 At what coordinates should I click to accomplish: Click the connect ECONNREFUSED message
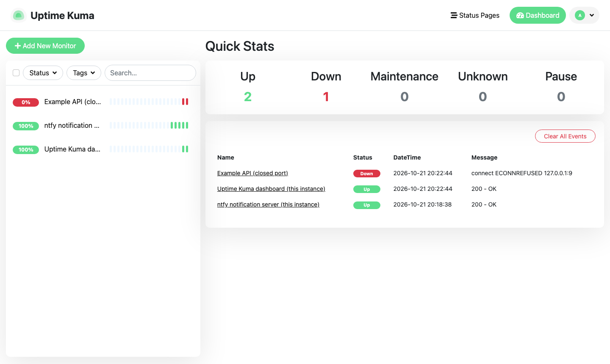tap(522, 173)
